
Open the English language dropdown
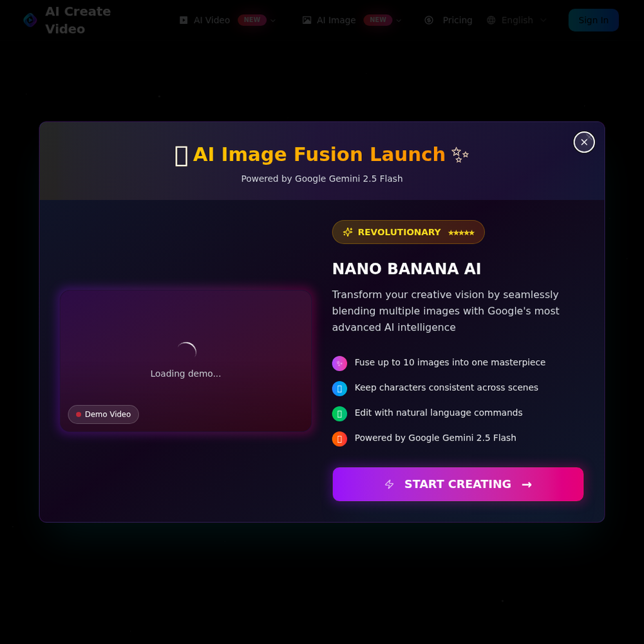(x=516, y=20)
